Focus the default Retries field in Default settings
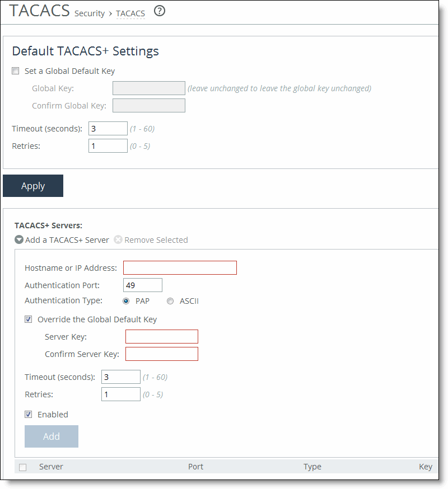 (108, 145)
